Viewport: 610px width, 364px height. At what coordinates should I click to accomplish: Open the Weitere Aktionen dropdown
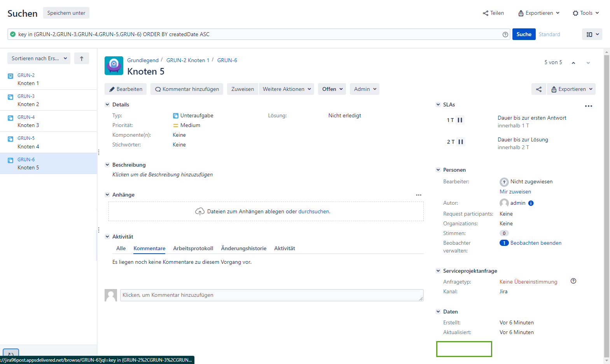tap(287, 89)
